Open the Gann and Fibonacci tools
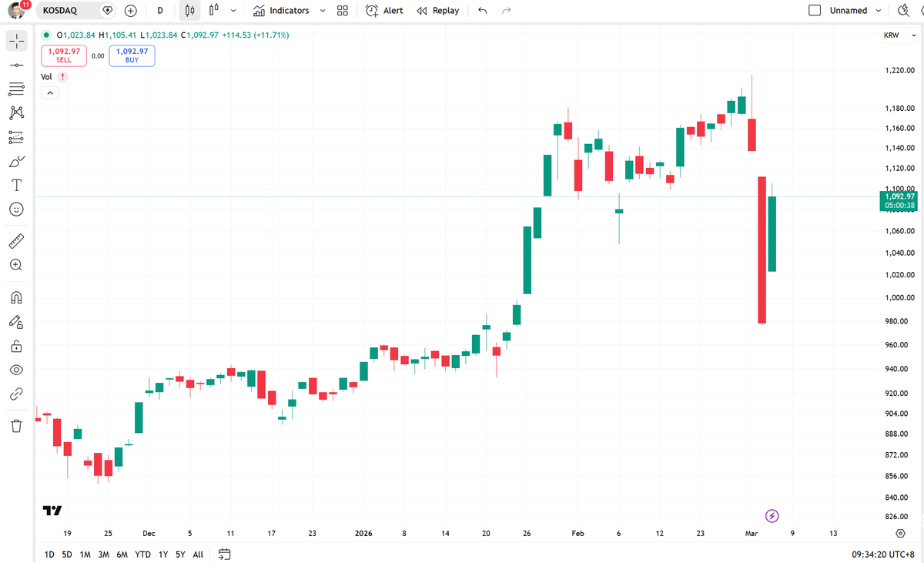Image resolution: width=924 pixels, height=563 pixels. click(16, 89)
